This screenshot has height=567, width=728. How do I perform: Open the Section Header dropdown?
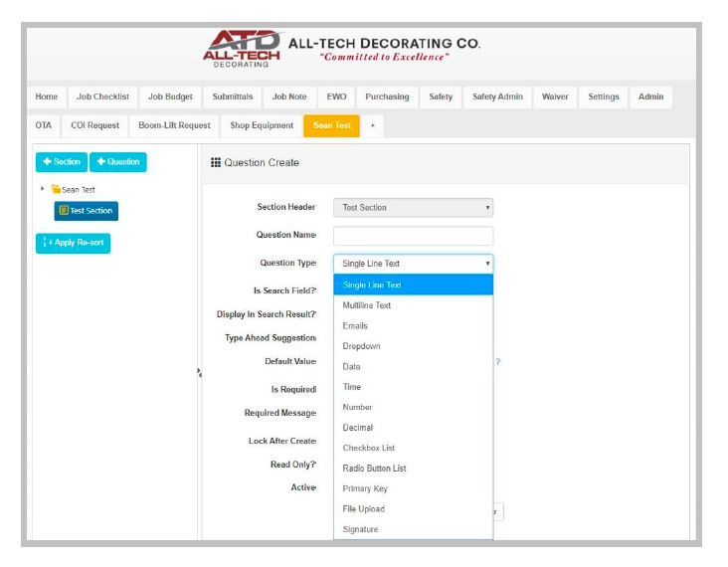pos(413,208)
